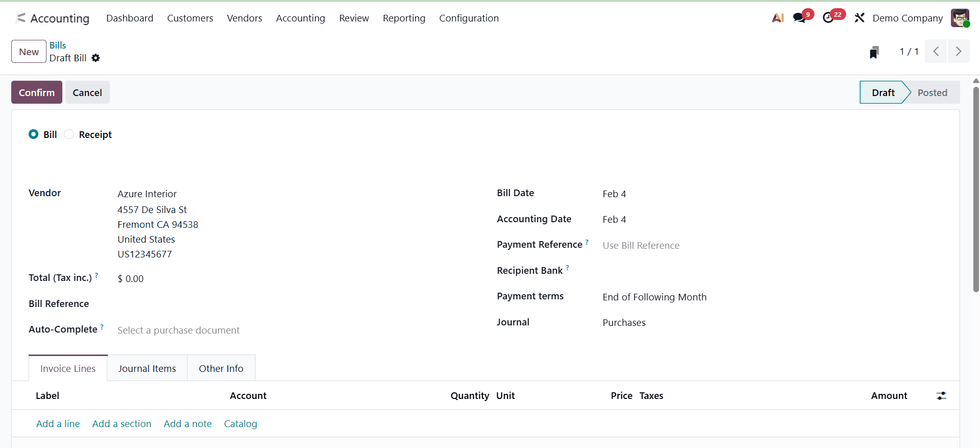This screenshot has height=448, width=980.
Task: Go back to Bills breadcrumb
Action: pyautogui.click(x=58, y=45)
